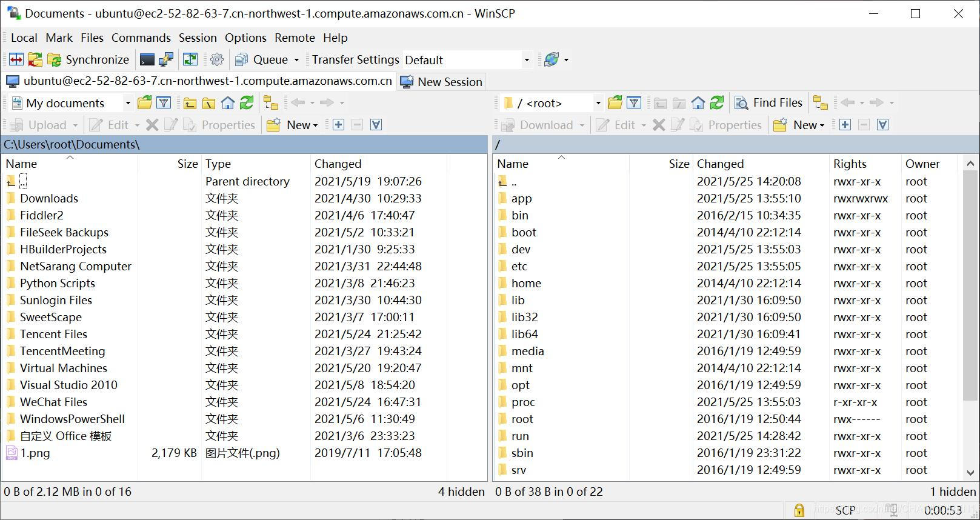This screenshot has width=980, height=520.
Task: Open the Session menu
Action: (198, 38)
